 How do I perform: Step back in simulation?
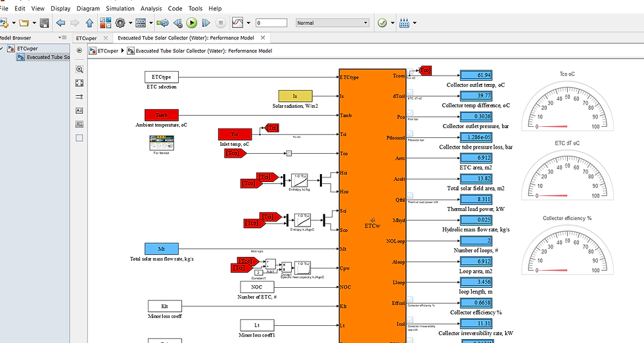coord(178,23)
